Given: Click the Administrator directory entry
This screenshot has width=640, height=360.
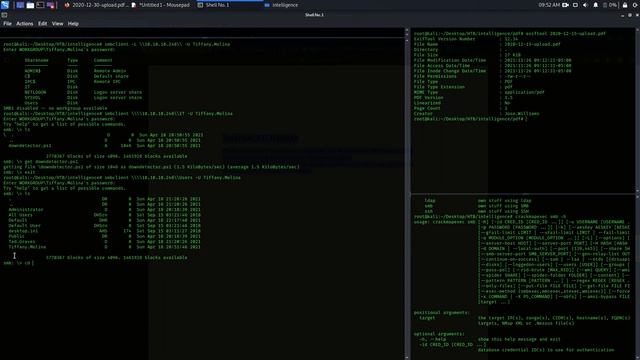Looking at the screenshot, I should [x=26, y=209].
